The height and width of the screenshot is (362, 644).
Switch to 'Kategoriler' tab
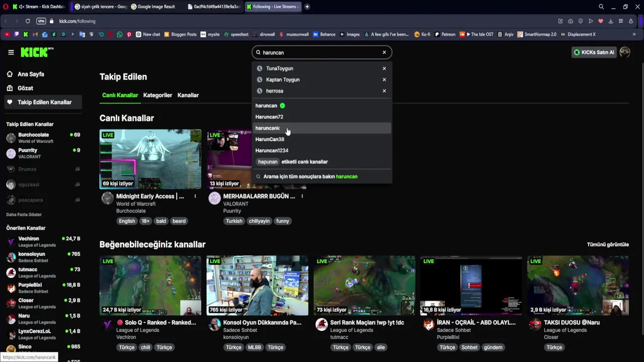(157, 95)
